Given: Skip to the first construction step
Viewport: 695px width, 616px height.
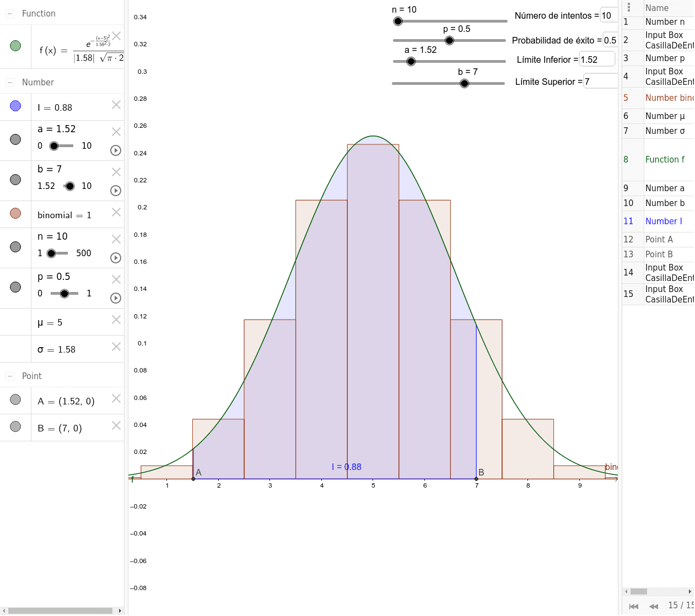Looking at the screenshot, I should click(634, 606).
